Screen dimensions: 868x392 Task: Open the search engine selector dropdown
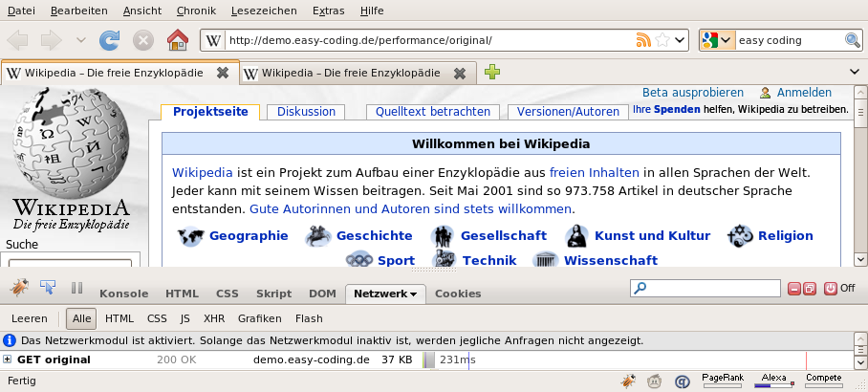coord(717,40)
